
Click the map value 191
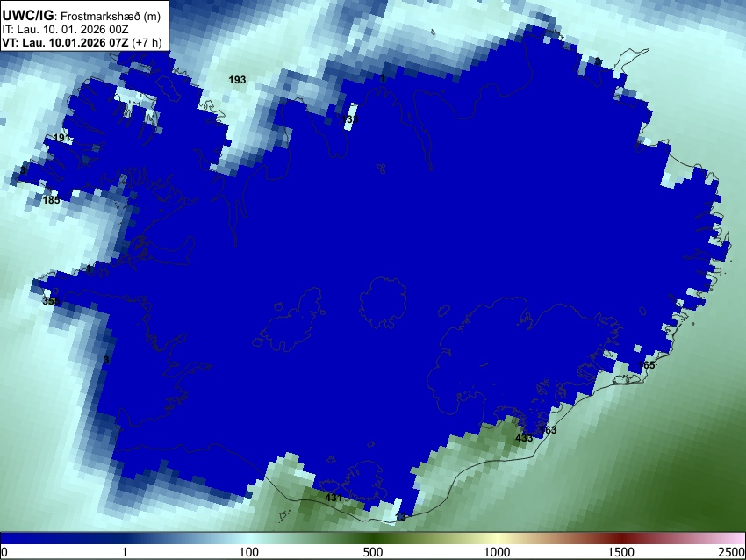[62, 138]
